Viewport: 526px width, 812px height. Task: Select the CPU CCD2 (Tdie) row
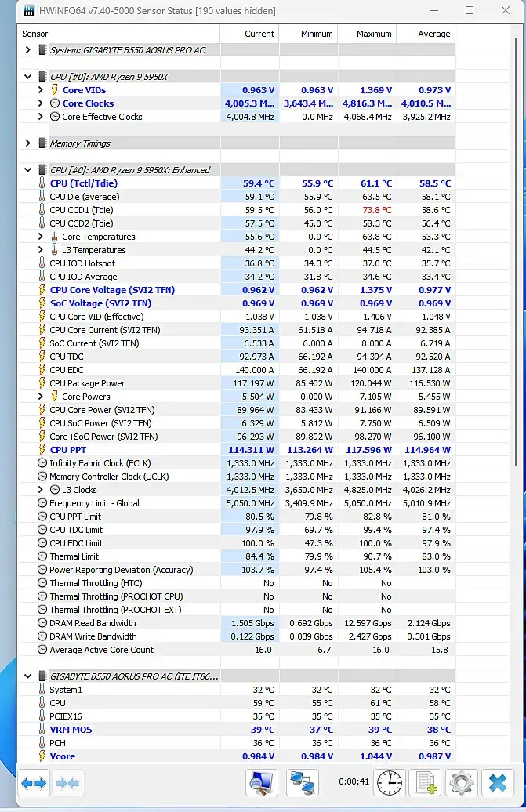tap(237, 223)
